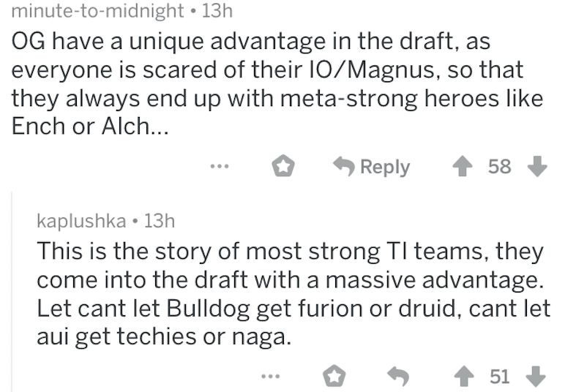Viewport: 565px width, 392px height.
Task: Click the Reply text under the first comment
Action: [x=385, y=167]
